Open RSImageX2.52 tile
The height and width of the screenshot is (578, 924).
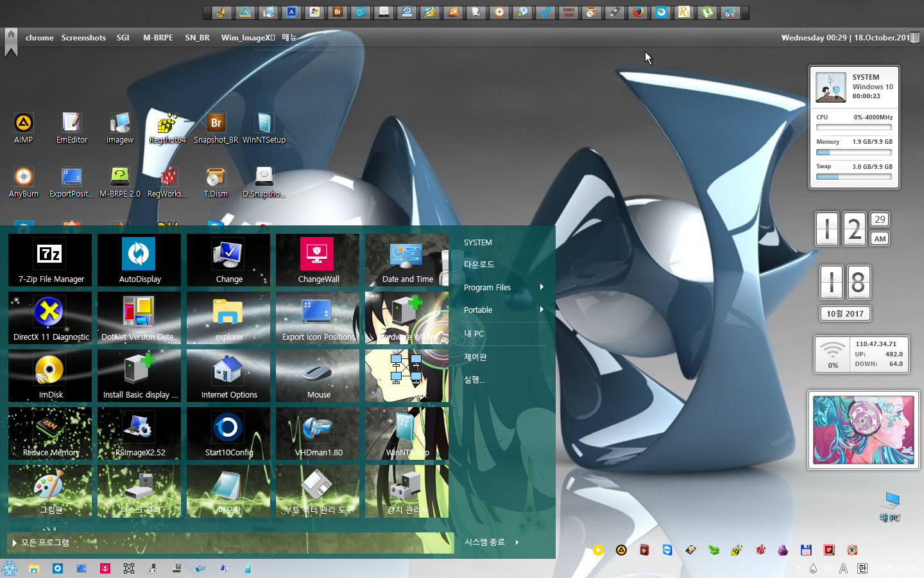(139, 433)
